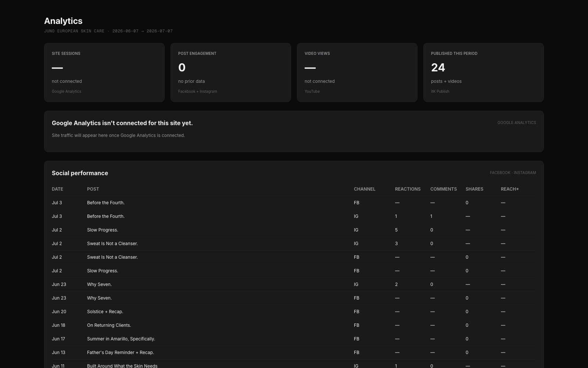The height and width of the screenshot is (368, 588).
Task: Click the Google Analytics source label under Site Sessions
Action: pyautogui.click(x=67, y=91)
